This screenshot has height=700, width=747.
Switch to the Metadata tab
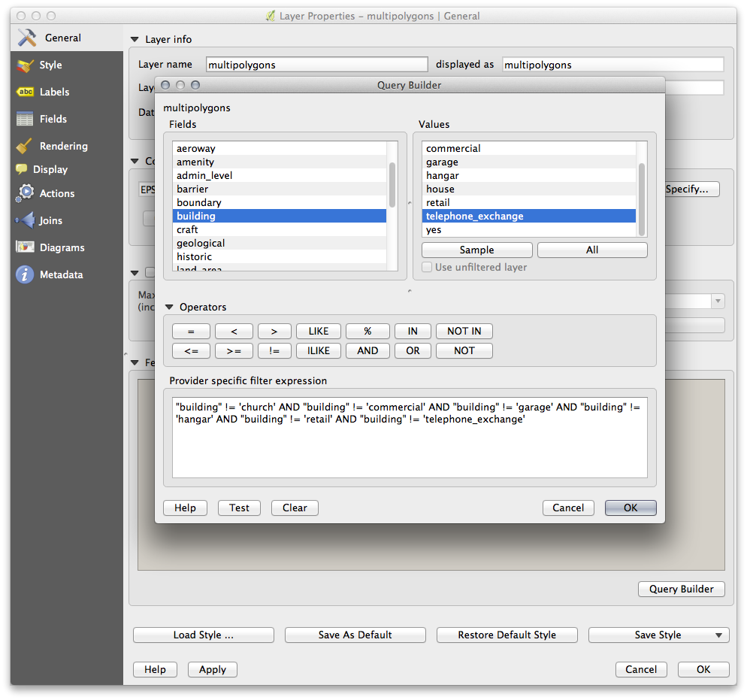61,274
